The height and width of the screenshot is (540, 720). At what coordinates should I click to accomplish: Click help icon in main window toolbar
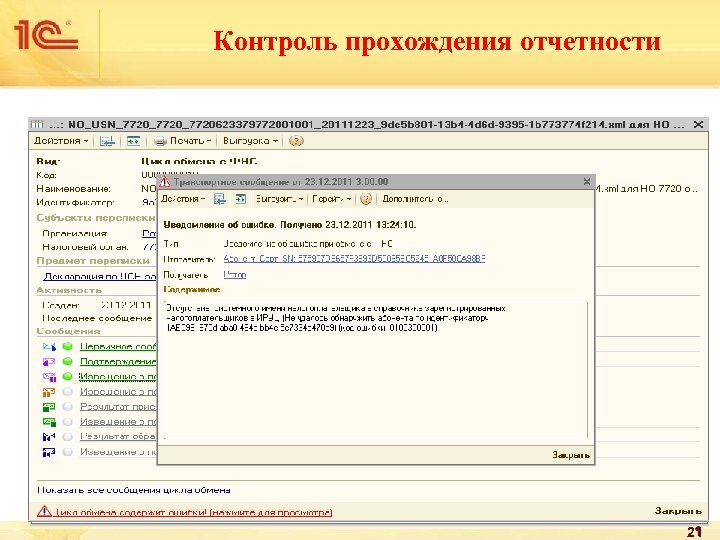[x=296, y=141]
